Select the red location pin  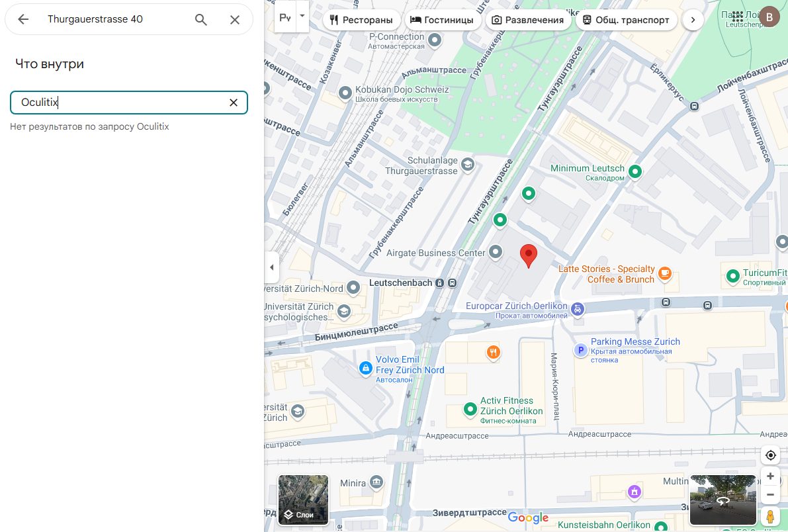pyautogui.click(x=528, y=255)
